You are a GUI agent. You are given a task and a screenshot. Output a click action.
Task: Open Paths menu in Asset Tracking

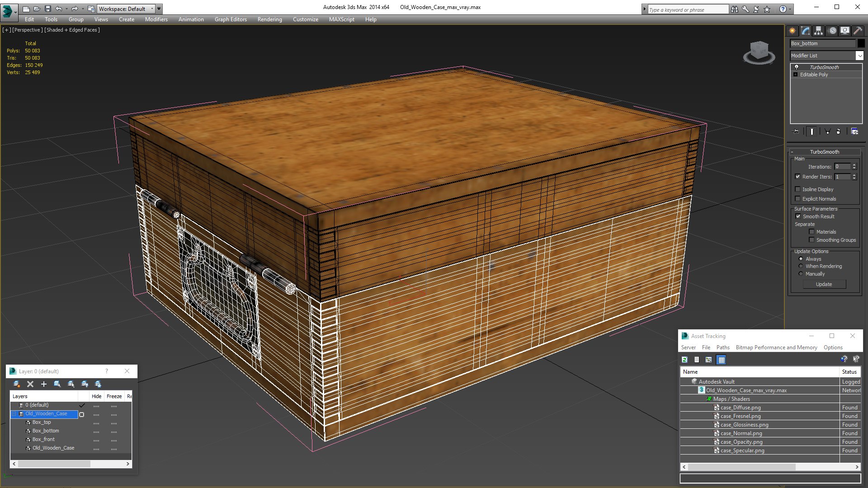723,347
